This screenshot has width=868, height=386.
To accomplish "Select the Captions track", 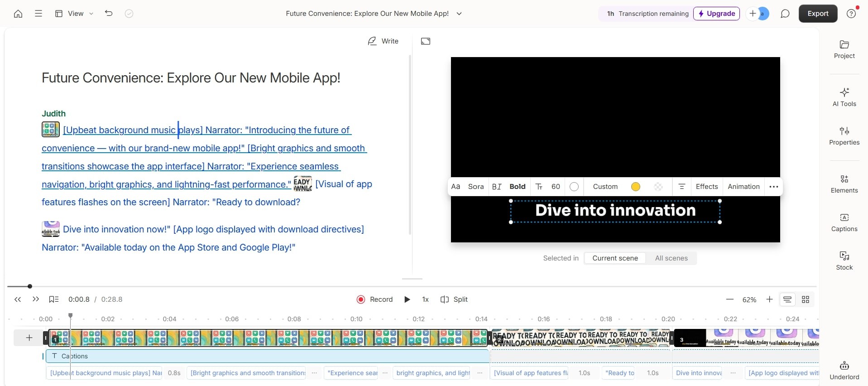I will point(268,356).
